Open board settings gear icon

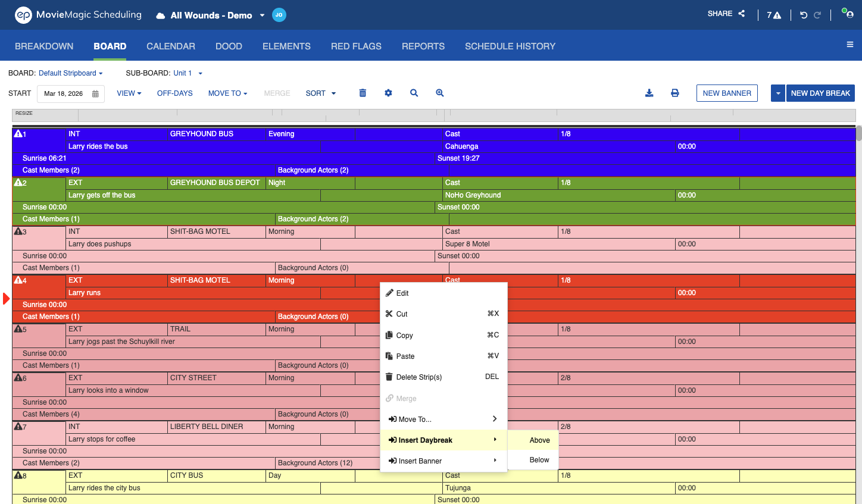(388, 93)
